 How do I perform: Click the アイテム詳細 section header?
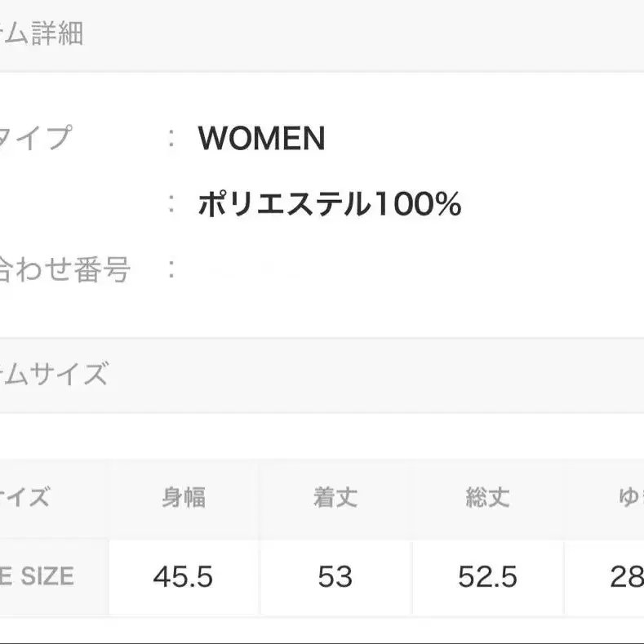click(41, 35)
